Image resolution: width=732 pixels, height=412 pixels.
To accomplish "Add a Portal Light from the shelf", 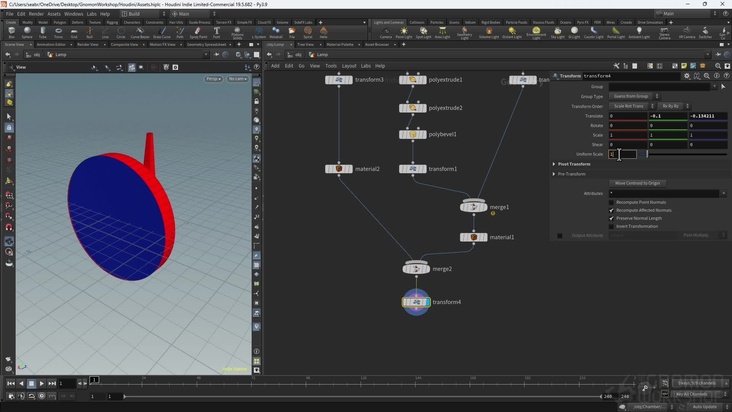I will (x=616, y=32).
